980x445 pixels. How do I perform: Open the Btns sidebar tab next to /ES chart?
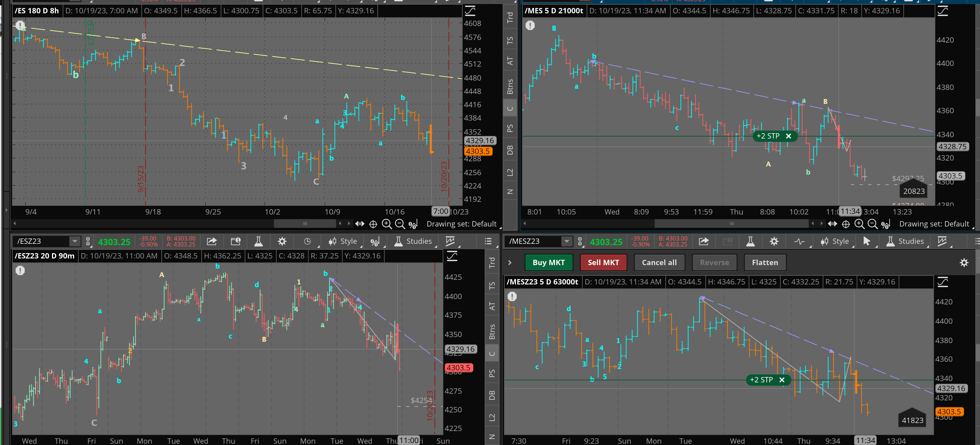(510, 87)
